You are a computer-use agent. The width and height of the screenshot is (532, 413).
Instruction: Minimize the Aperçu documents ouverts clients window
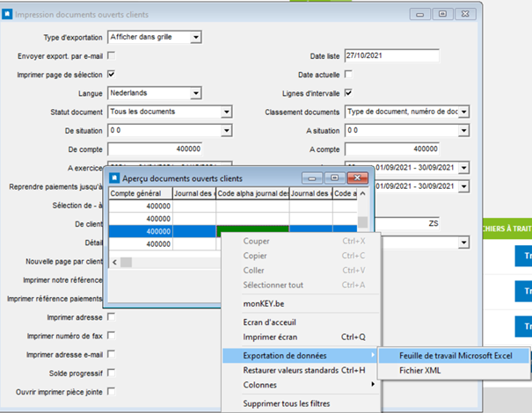(312, 178)
